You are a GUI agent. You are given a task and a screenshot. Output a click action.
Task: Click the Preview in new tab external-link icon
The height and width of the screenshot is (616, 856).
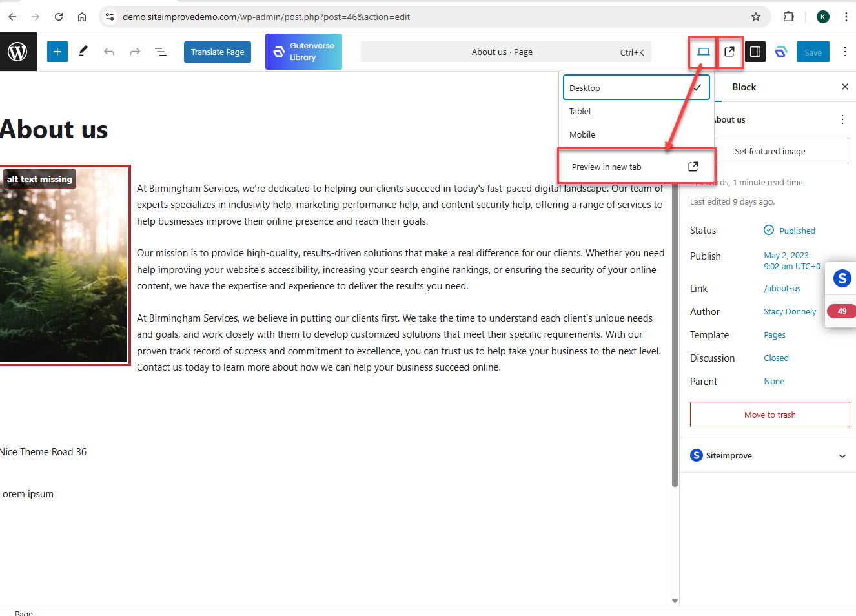(729, 52)
